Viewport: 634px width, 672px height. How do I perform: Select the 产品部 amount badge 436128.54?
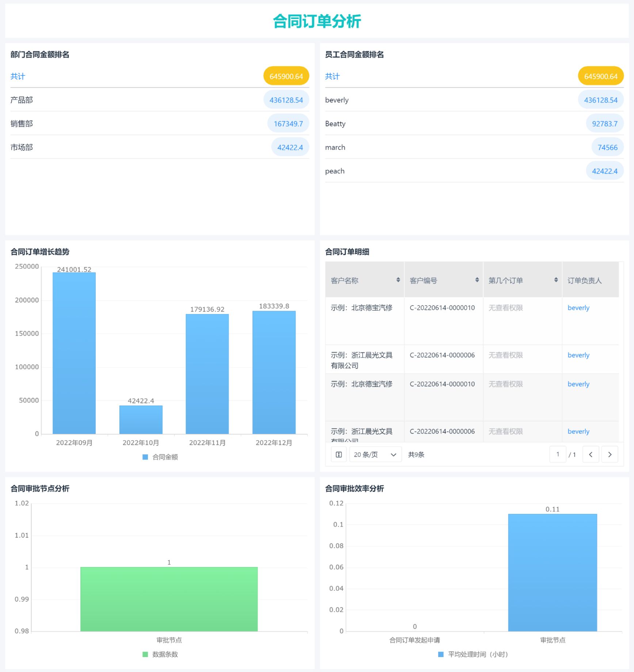point(286,100)
